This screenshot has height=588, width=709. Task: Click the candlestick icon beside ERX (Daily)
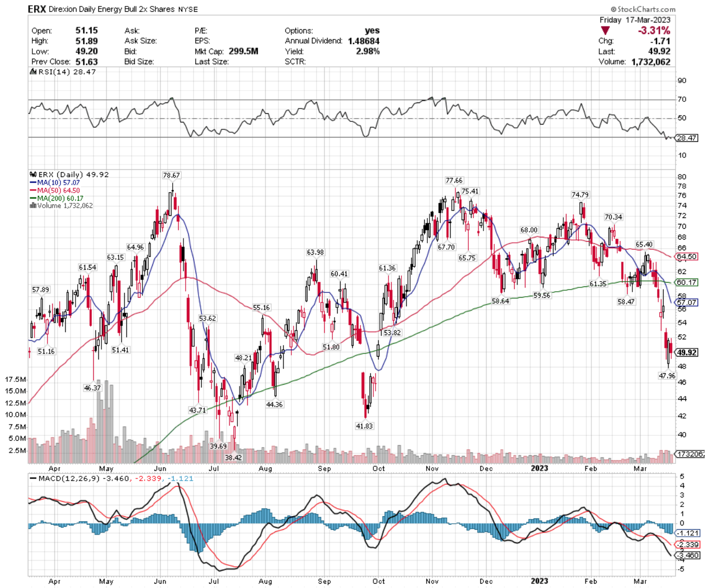tap(33, 175)
